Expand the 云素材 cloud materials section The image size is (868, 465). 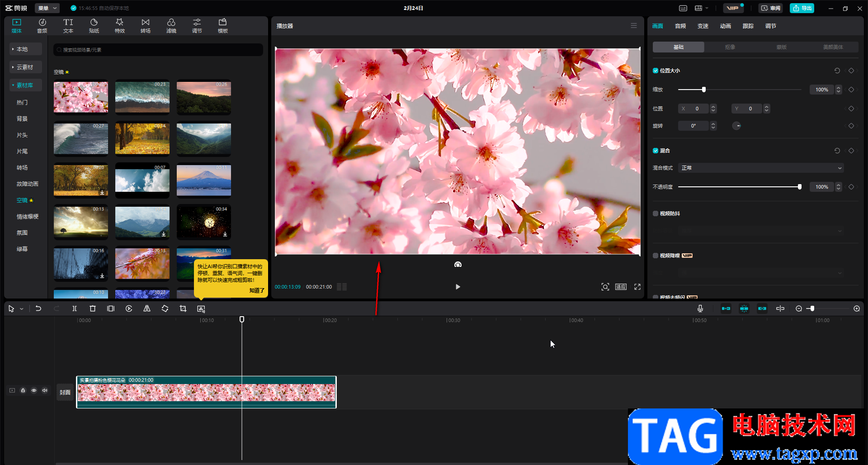click(x=26, y=67)
